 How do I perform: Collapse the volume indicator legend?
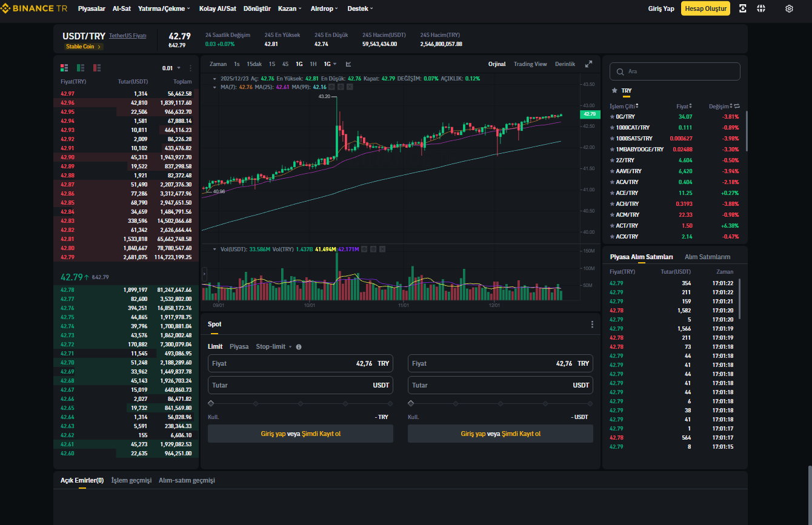(x=214, y=249)
